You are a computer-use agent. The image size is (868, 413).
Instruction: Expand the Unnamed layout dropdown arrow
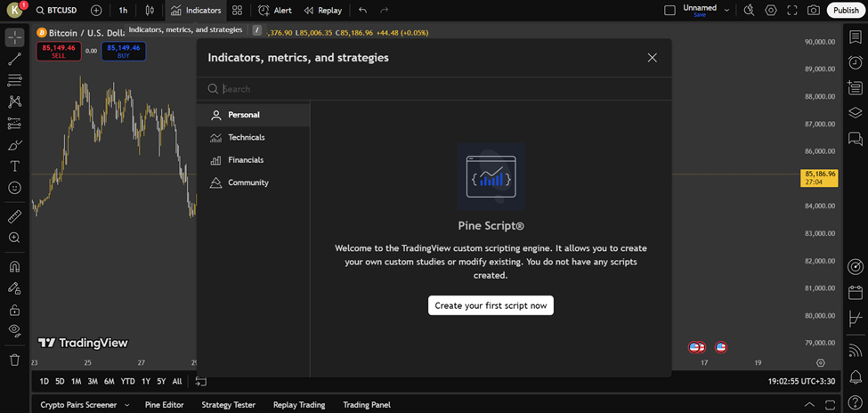coord(726,11)
